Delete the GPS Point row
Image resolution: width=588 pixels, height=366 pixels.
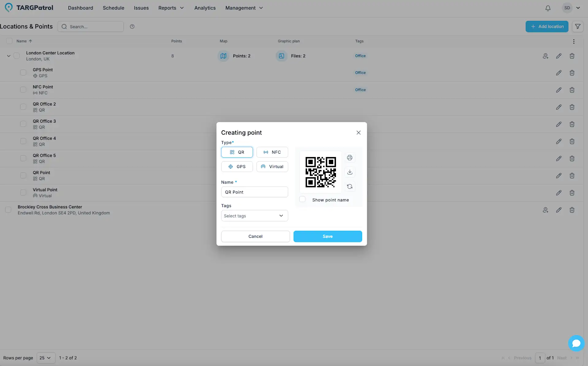tap(572, 73)
